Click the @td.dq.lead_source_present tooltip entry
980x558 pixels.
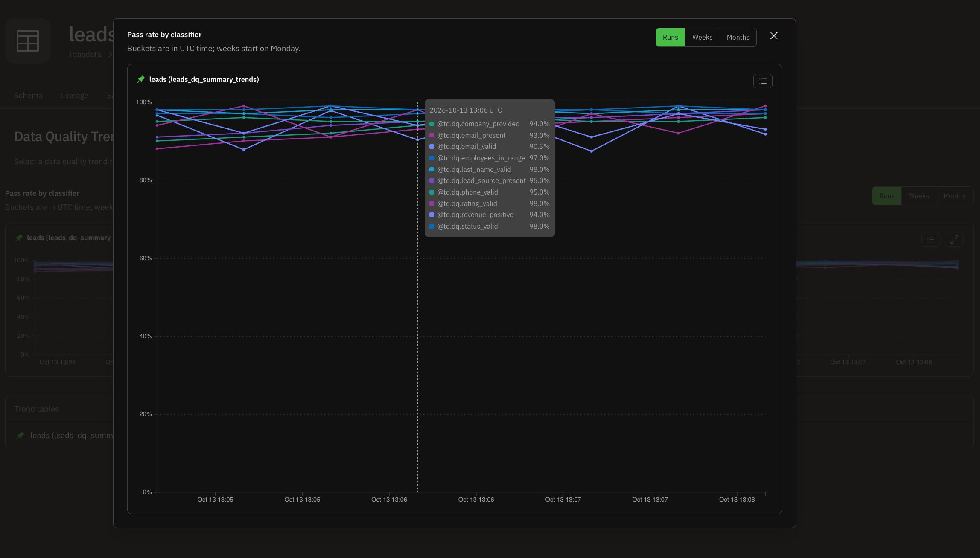tap(490, 180)
